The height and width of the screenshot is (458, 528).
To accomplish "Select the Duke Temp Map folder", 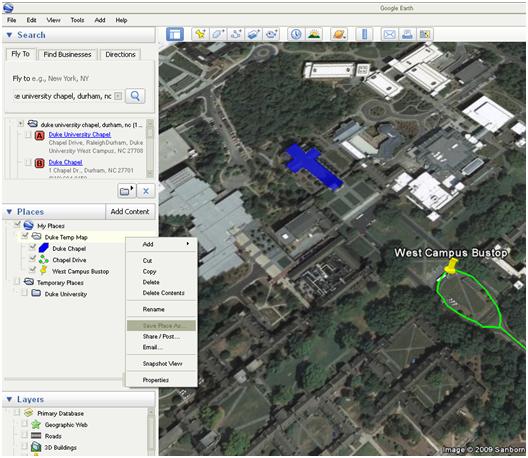I will point(66,237).
